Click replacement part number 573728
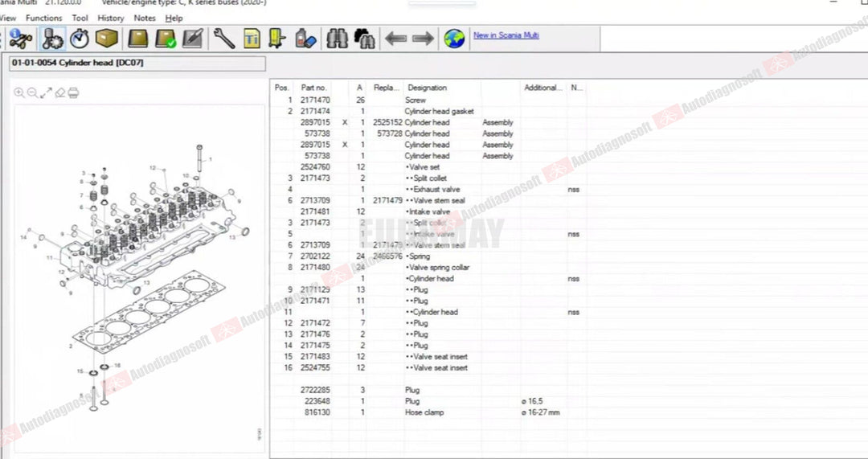 point(390,133)
